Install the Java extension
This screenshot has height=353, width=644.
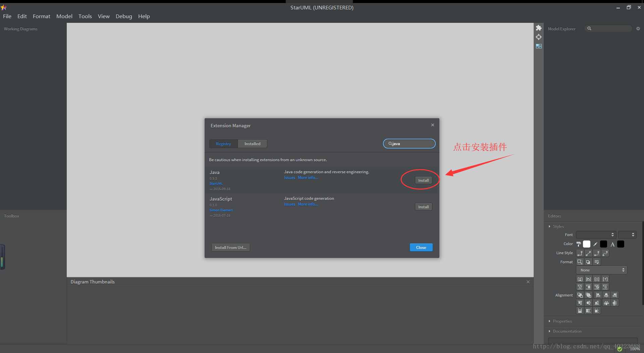click(x=423, y=180)
